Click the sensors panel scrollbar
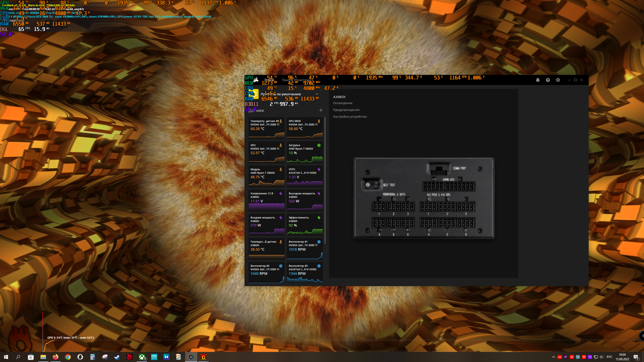The width and height of the screenshot is (644, 362). click(325, 180)
